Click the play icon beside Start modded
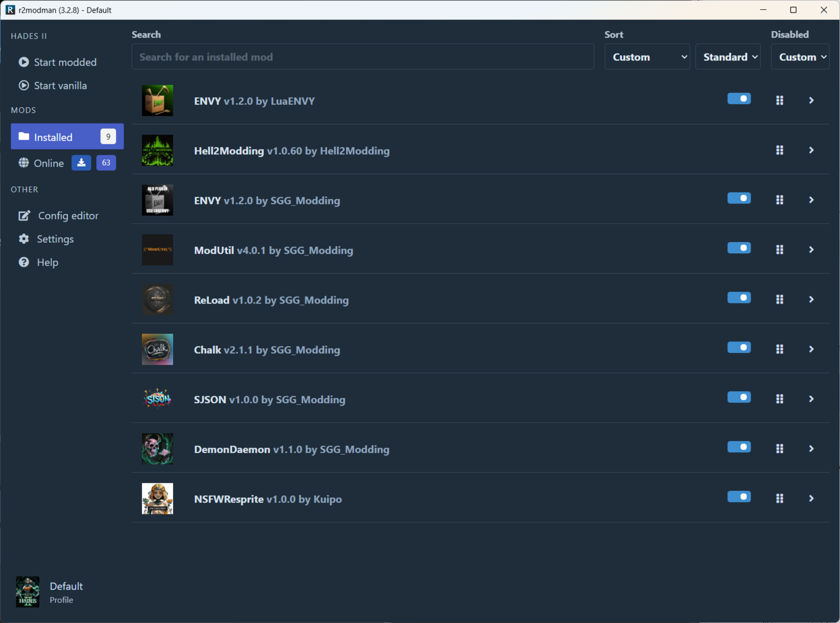The width and height of the screenshot is (840, 623). 24,62
